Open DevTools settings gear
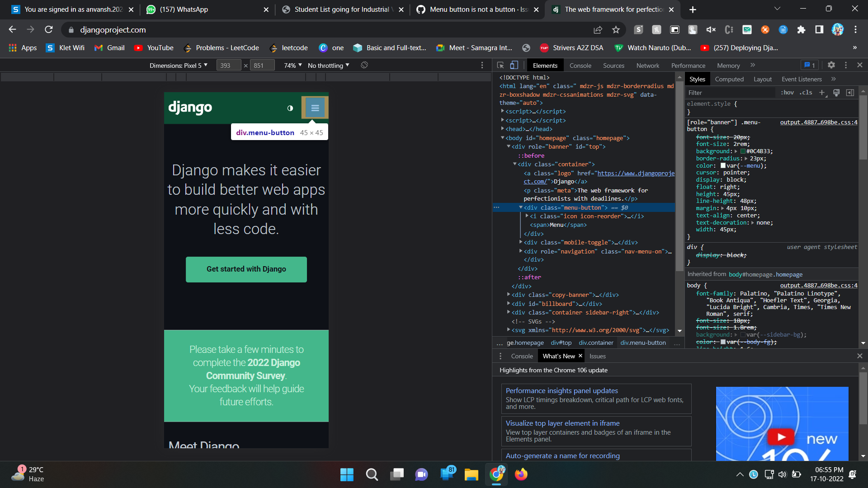The height and width of the screenshot is (488, 868). point(831,65)
